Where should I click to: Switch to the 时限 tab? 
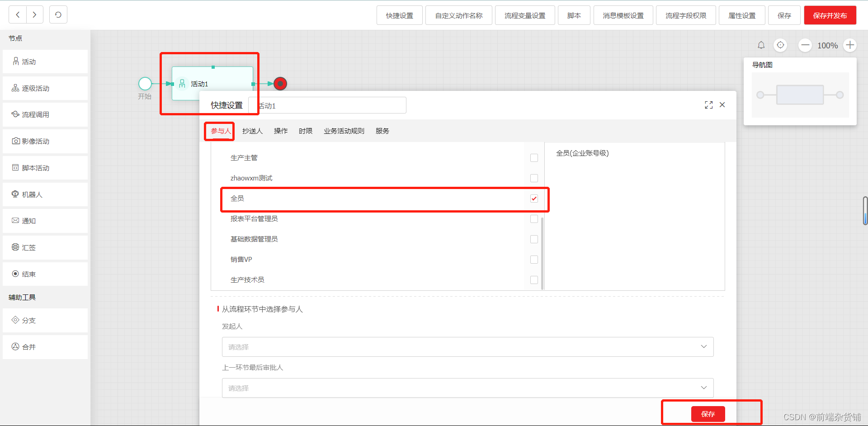click(306, 131)
